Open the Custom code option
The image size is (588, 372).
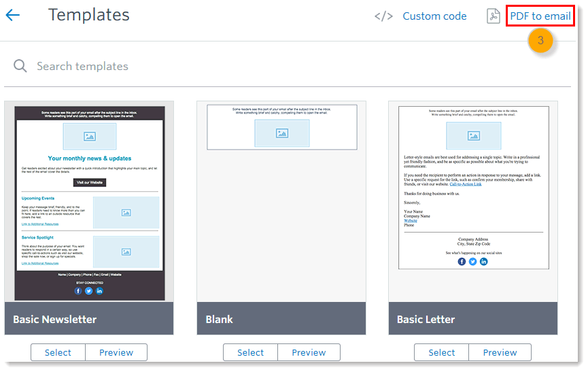[434, 16]
